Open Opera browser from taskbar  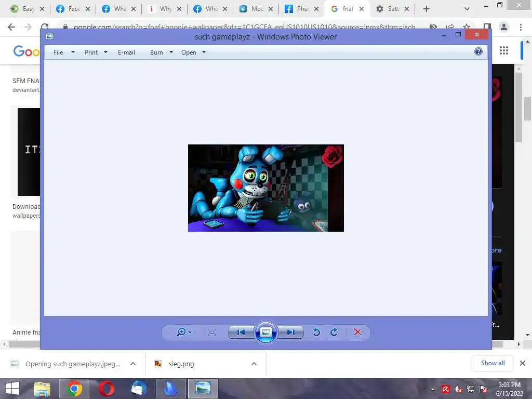point(107,389)
